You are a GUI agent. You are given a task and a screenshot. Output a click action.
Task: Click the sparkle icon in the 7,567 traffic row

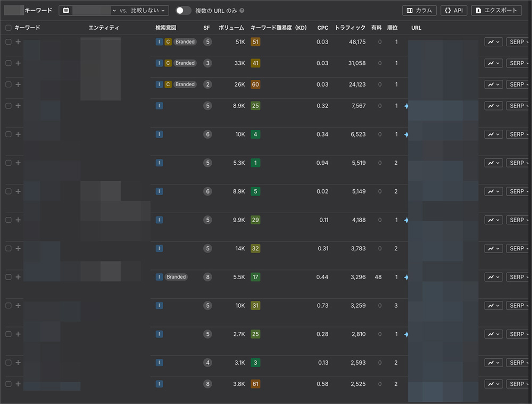(x=406, y=106)
